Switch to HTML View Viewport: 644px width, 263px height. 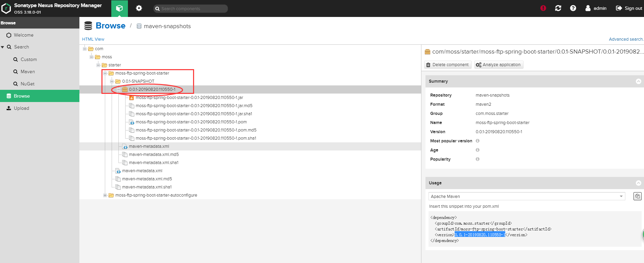pyautogui.click(x=93, y=39)
